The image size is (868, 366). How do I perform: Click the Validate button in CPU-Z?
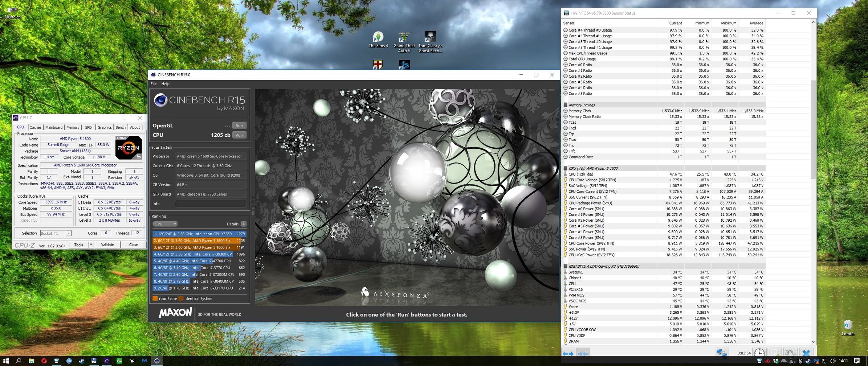pyautogui.click(x=107, y=245)
